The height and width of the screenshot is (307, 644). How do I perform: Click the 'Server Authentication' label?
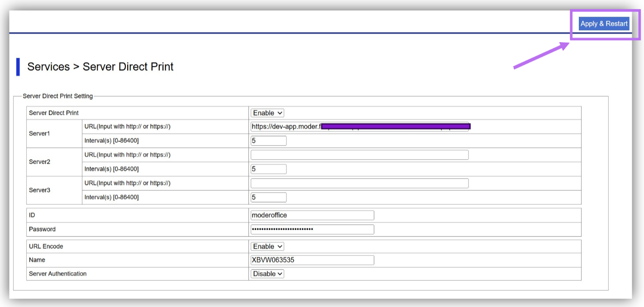pos(57,274)
